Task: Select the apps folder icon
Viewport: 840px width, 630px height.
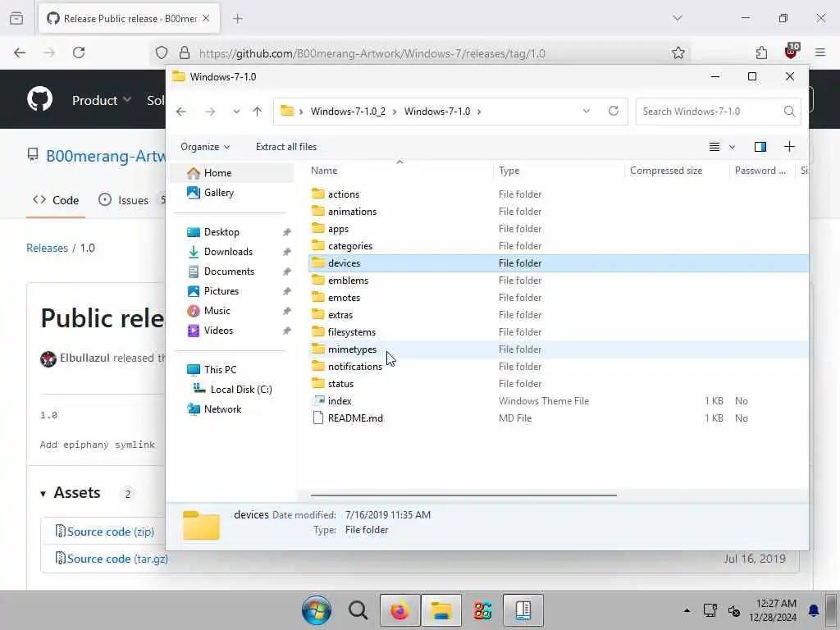Action: [x=318, y=228]
